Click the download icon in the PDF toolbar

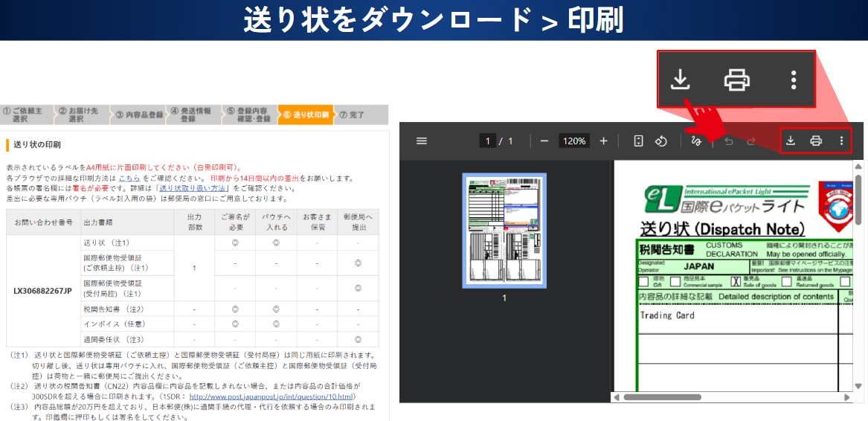point(791,141)
